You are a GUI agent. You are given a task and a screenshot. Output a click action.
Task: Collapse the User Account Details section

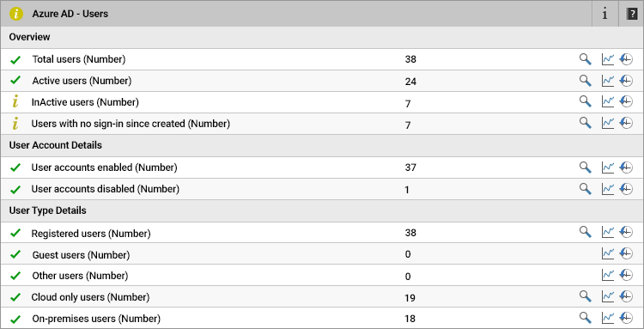322,145
